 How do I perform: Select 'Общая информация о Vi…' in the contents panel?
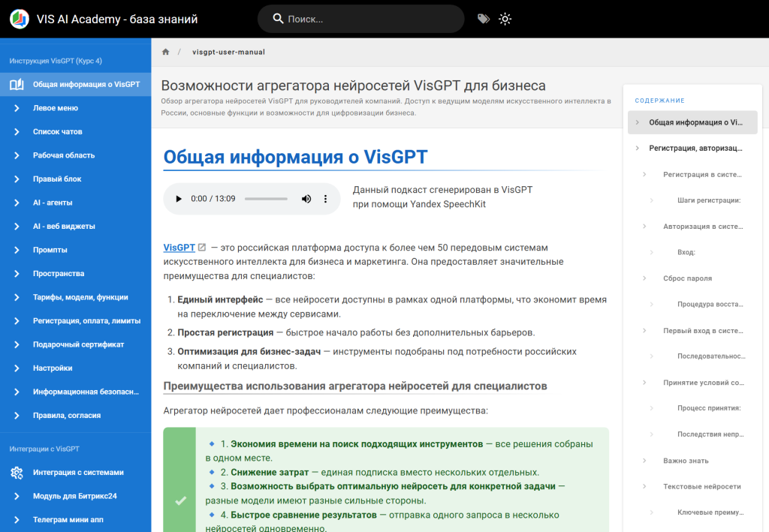[692, 122]
